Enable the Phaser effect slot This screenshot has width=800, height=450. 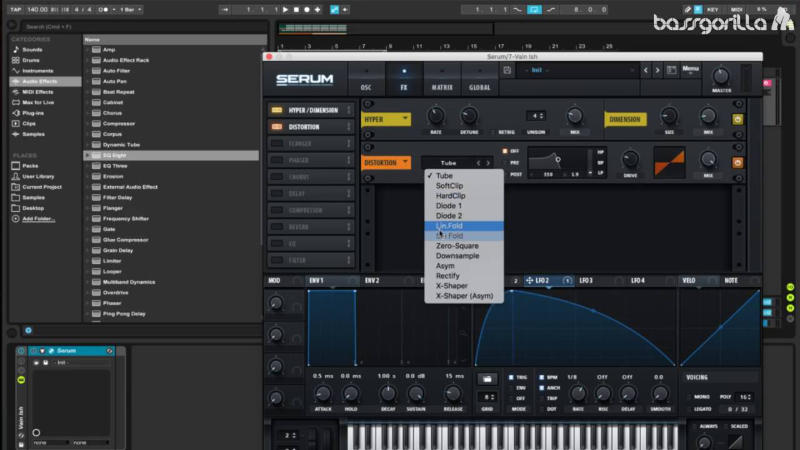click(277, 160)
